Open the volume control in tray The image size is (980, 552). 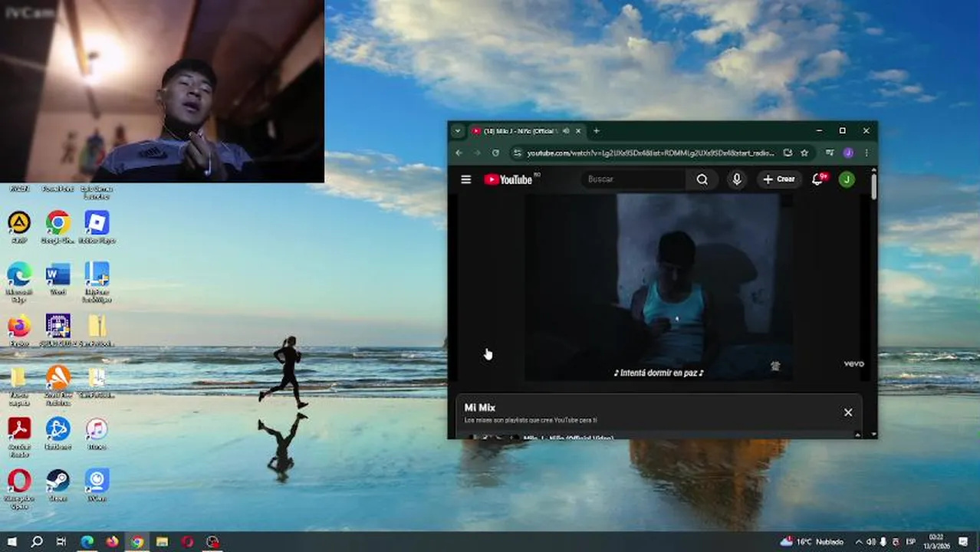pyautogui.click(x=871, y=542)
